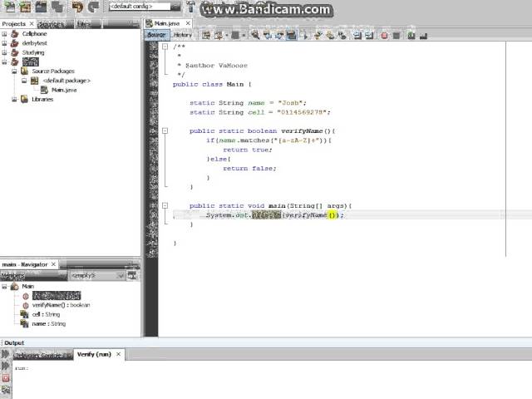Click the println text in the code
Image resolution: width=532 pixels, height=399 pixels.
[x=266, y=215]
